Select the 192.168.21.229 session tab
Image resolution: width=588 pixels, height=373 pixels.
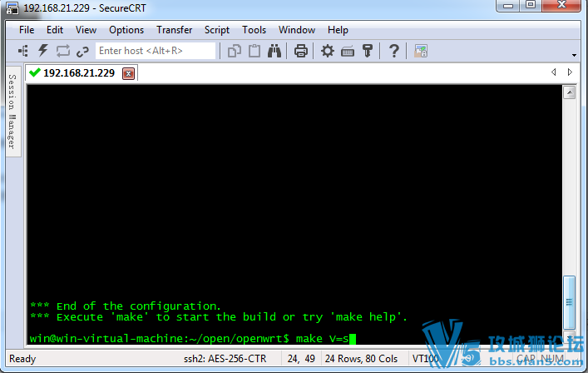pyautogui.click(x=82, y=72)
